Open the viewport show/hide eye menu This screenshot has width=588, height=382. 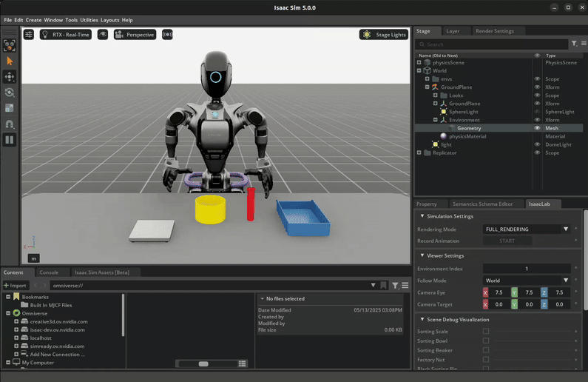[x=103, y=35]
